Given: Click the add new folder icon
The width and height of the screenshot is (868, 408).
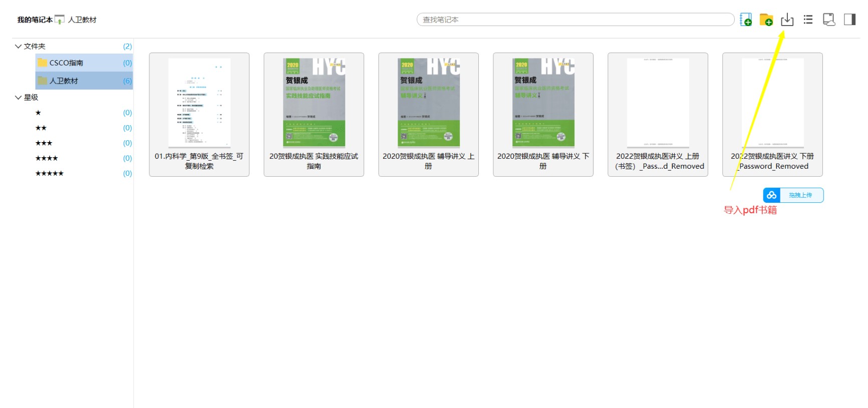Looking at the screenshot, I should pos(766,20).
